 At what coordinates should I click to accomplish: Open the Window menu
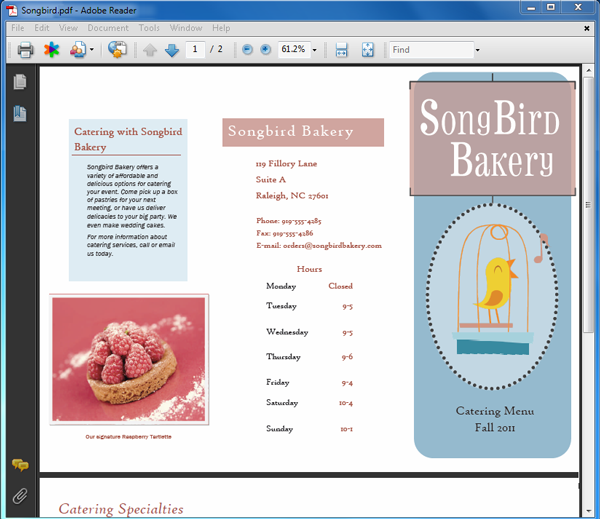[186, 28]
